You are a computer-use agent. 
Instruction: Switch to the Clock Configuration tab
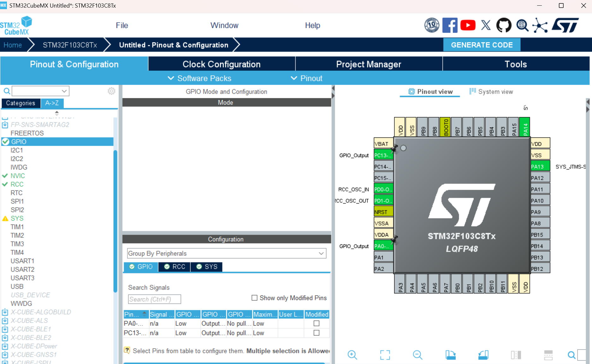(x=222, y=64)
